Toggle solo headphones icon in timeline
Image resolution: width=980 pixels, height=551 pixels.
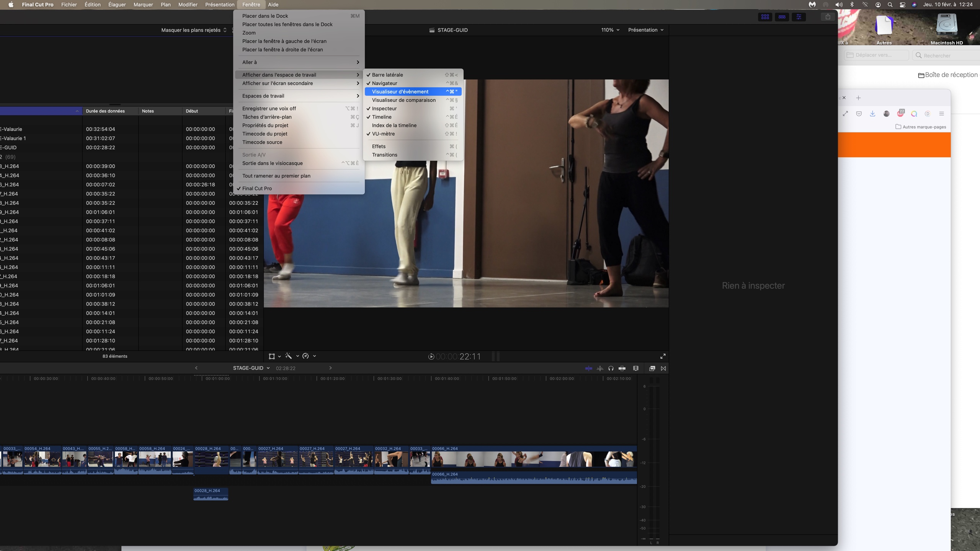pos(611,368)
